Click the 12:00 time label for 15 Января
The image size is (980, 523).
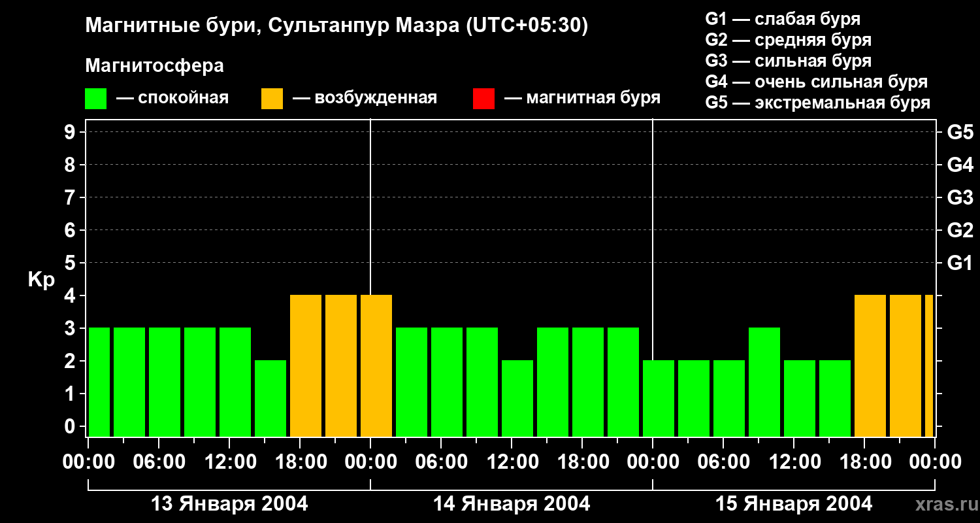[x=794, y=462]
